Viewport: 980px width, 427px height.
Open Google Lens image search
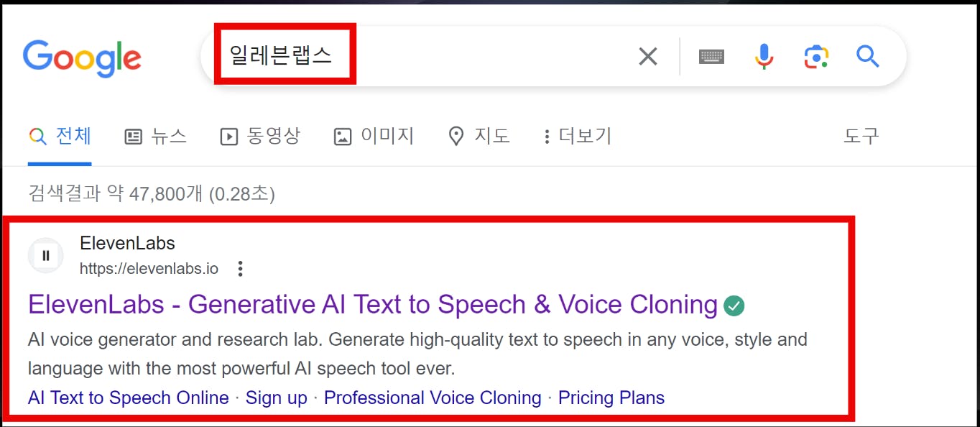point(816,56)
